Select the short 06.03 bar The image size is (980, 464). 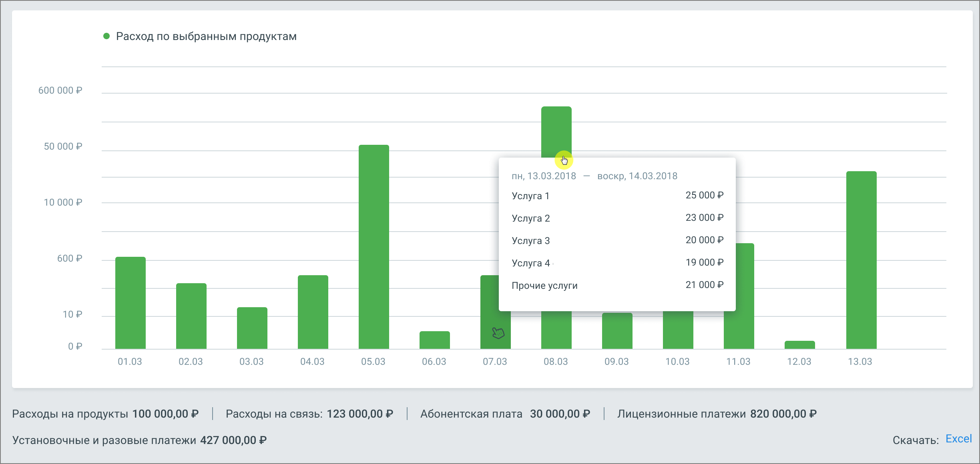point(435,340)
